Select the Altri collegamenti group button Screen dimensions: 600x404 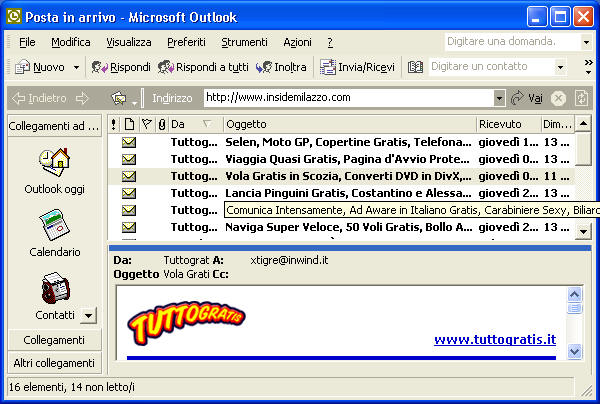54,363
